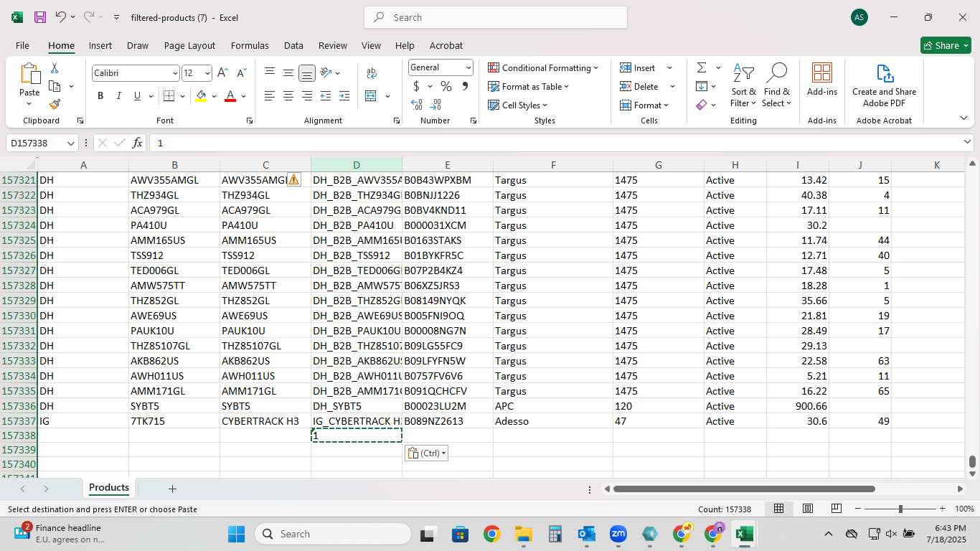Open the font name Calibri dropdown
The height and width of the screenshot is (551, 980).
click(174, 73)
